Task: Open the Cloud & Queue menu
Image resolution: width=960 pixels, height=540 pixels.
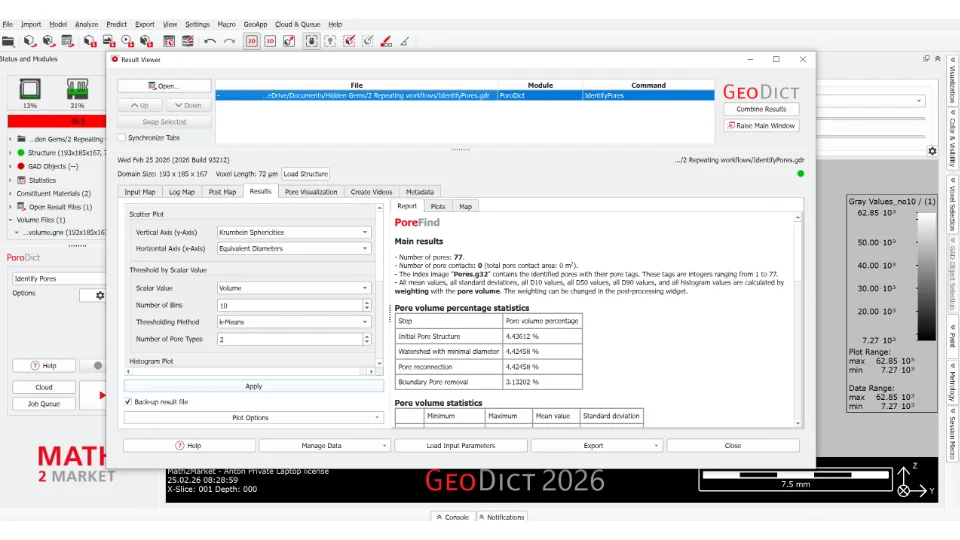Action: [298, 24]
